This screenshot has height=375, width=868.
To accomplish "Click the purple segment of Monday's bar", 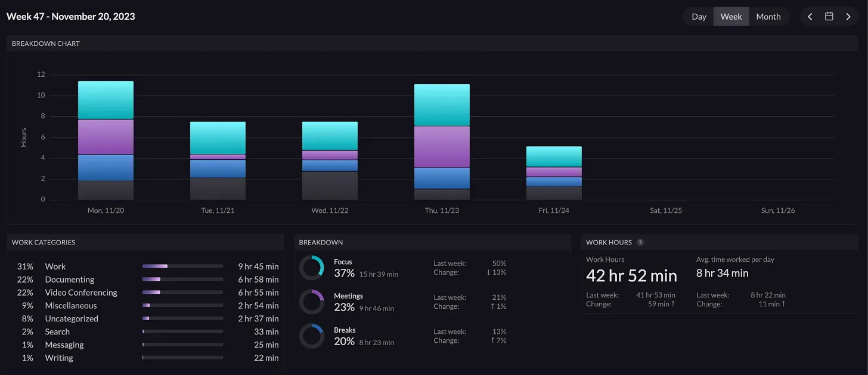I will [106, 137].
